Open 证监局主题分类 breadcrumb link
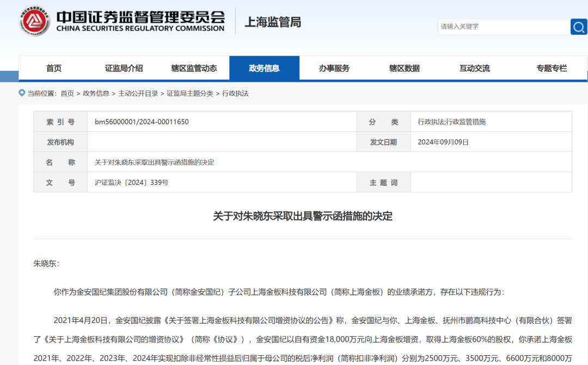Viewport: 588px width, 365px height. 190,94
